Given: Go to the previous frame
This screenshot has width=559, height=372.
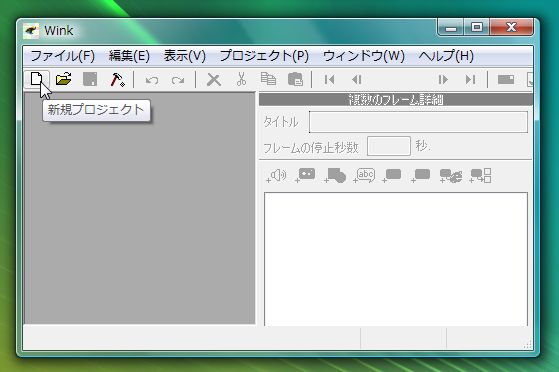Looking at the screenshot, I should pyautogui.click(x=357, y=80).
